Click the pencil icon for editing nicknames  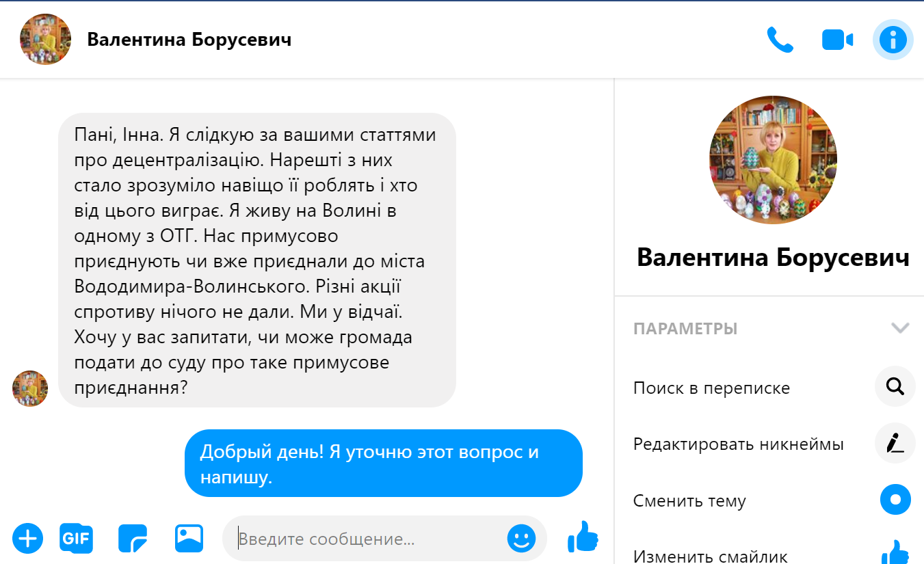pyautogui.click(x=895, y=444)
